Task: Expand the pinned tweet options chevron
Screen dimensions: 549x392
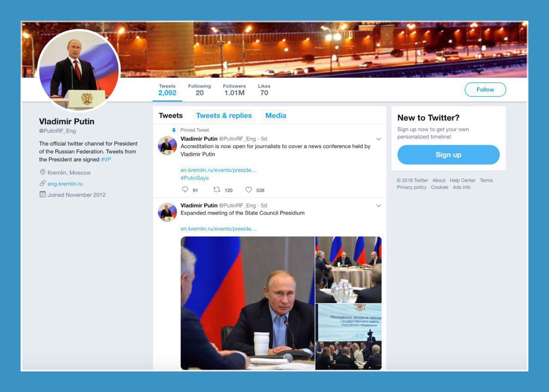Action: [378, 139]
